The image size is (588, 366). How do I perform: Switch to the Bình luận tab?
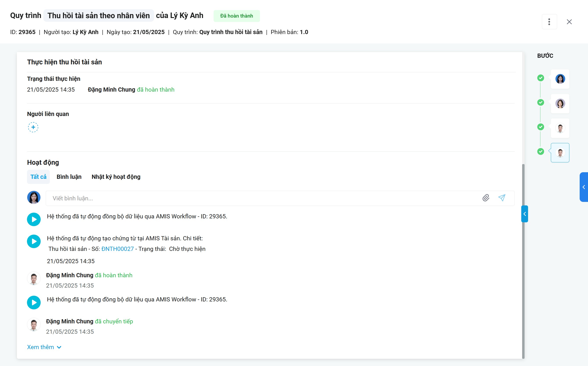pyautogui.click(x=69, y=177)
